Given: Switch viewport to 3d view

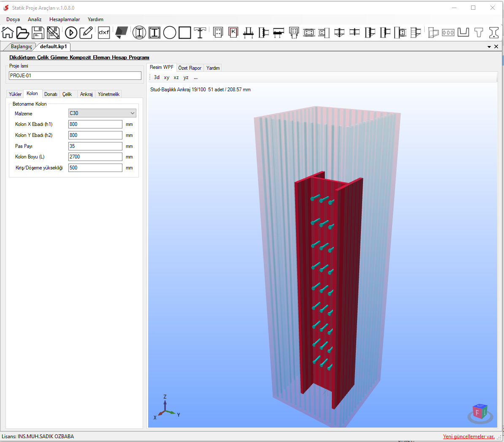Looking at the screenshot, I should coord(157,77).
